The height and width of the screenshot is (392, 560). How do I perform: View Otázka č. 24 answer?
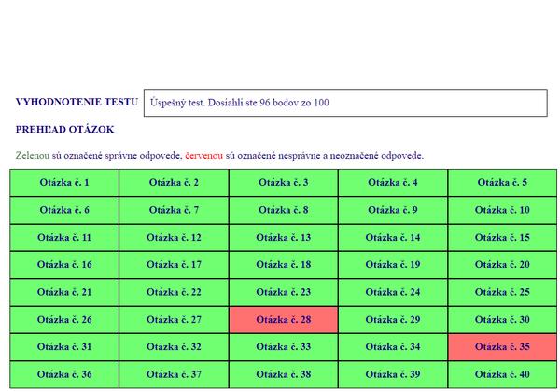point(393,293)
